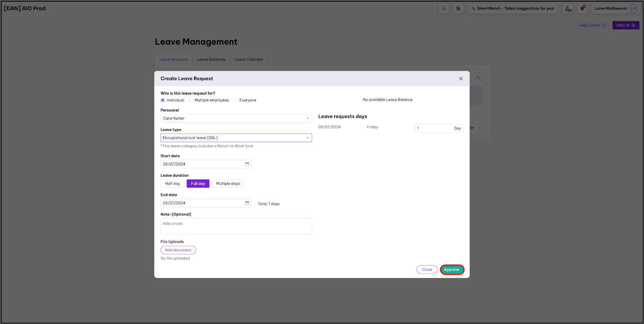Open the LM user avatar
This screenshot has width=644, height=324.
634,8
